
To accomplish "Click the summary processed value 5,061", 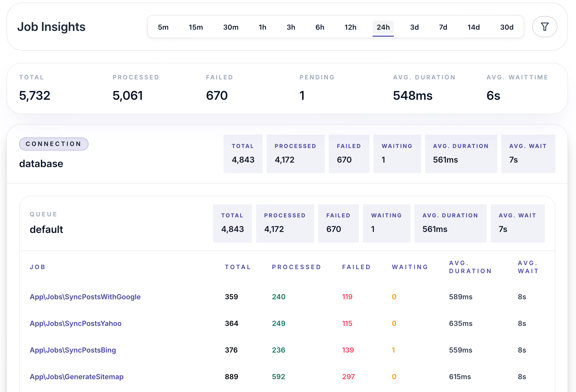I will click(128, 95).
